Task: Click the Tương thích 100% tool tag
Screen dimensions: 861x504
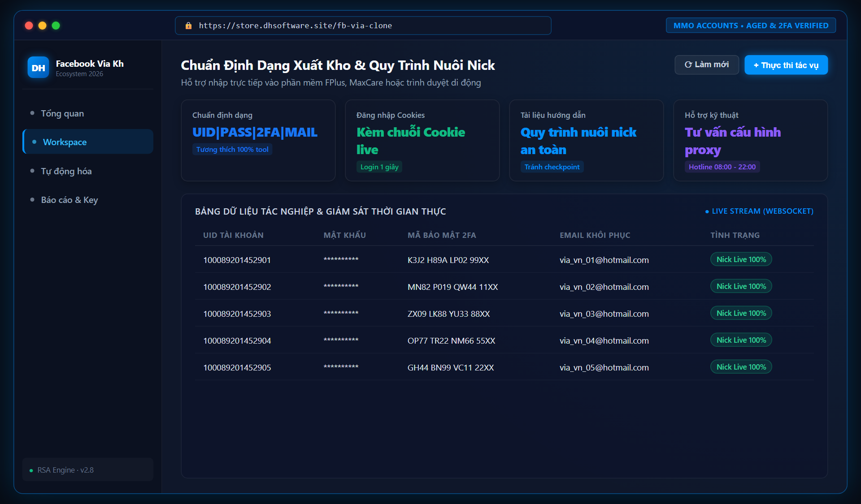Action: pos(232,150)
